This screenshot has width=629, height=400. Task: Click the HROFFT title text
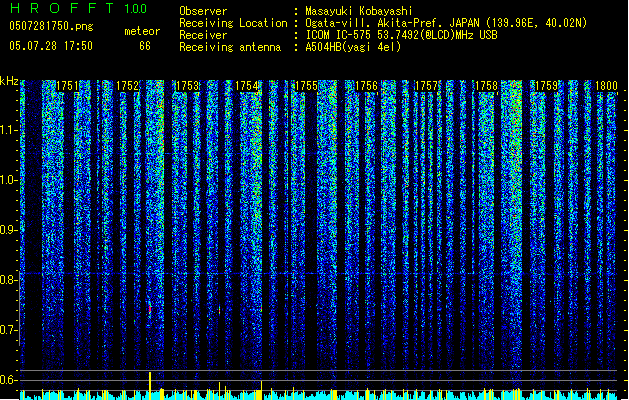point(62,8)
